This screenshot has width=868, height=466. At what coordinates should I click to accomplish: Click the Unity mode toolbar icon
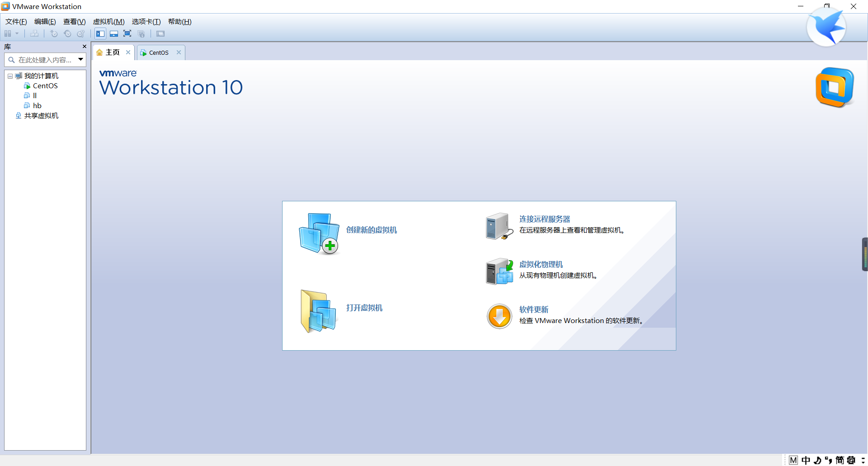141,33
